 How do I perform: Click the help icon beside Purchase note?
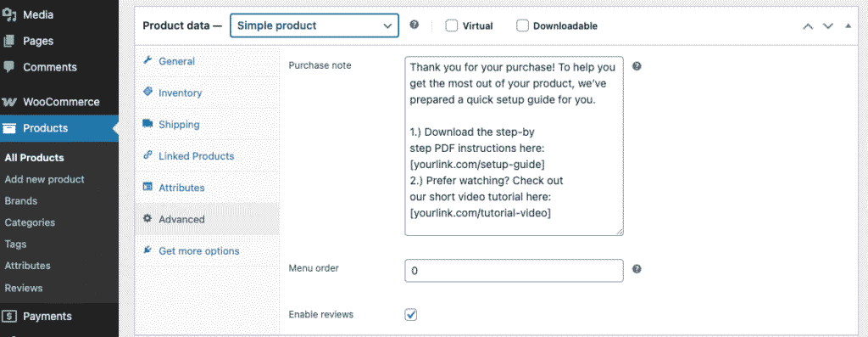coord(637,66)
